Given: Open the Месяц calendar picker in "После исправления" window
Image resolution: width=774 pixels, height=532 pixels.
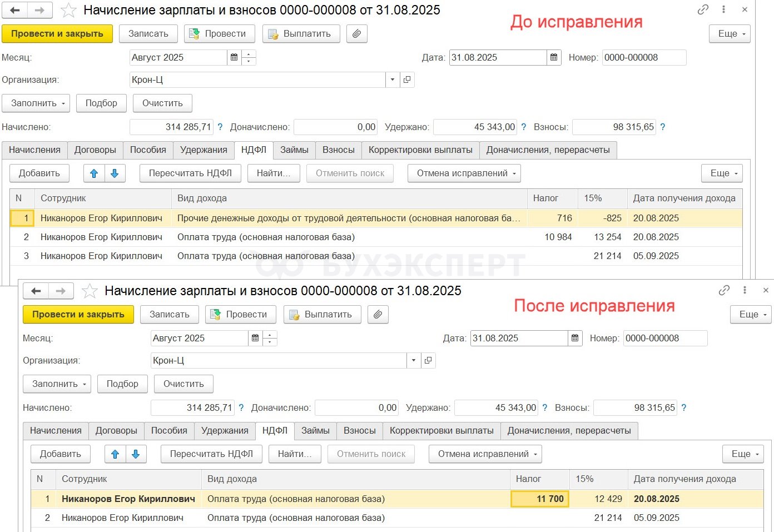Looking at the screenshot, I should point(255,338).
